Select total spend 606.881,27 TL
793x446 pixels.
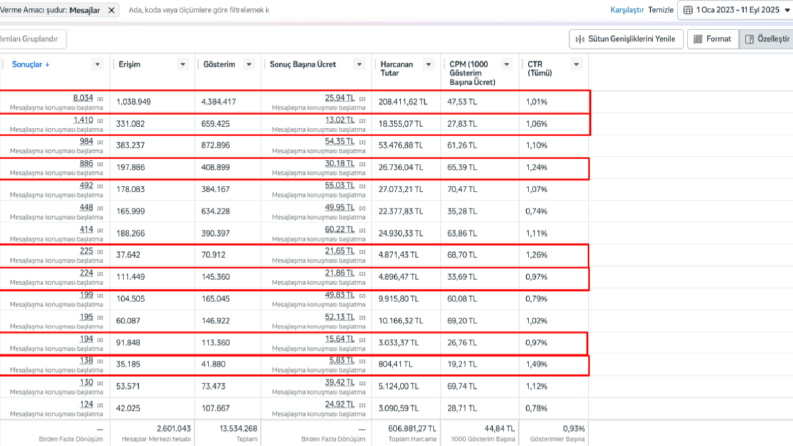[x=412, y=428]
